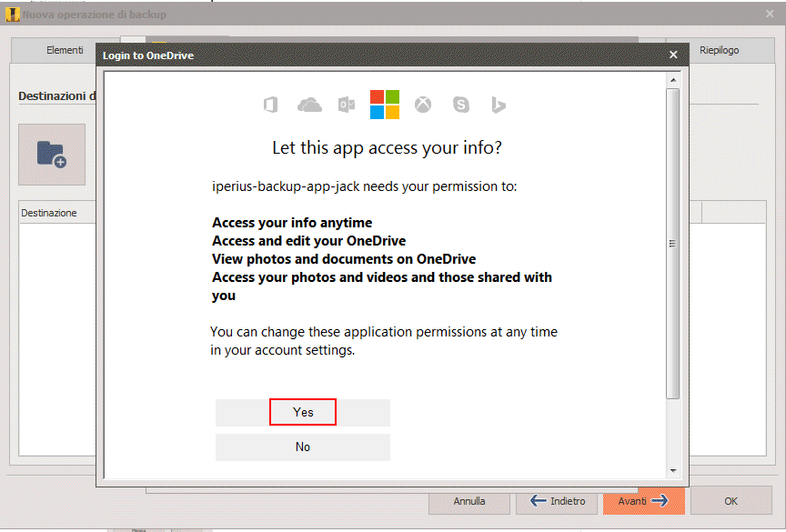Proceed with the Avanti button
This screenshot has height=532, width=786.
pyautogui.click(x=644, y=501)
